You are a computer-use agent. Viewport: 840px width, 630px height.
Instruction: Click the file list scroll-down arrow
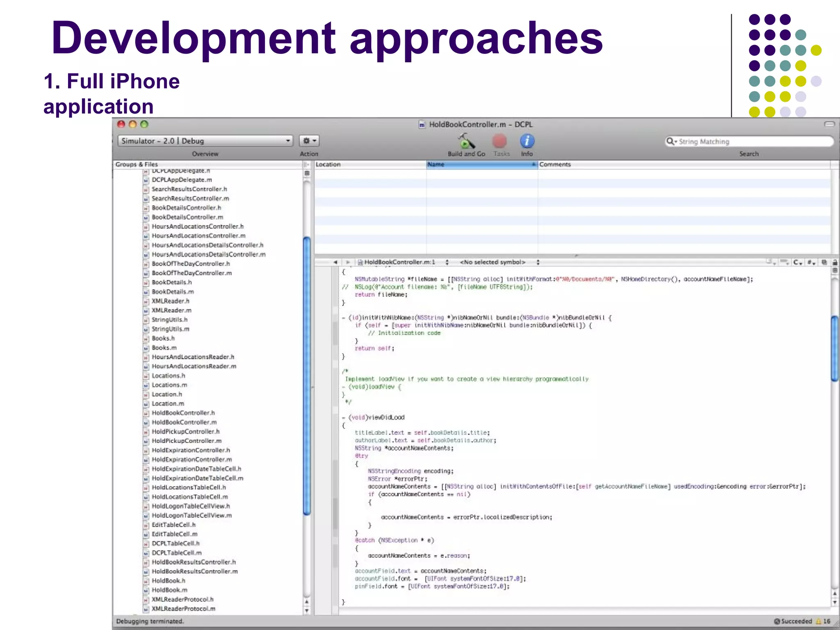[307, 610]
